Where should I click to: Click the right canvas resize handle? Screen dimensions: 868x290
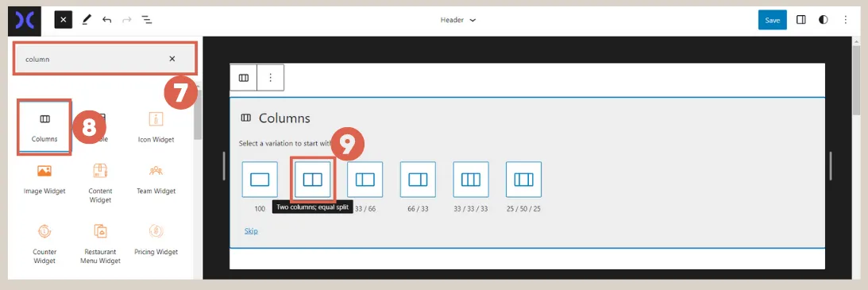pos(831,165)
